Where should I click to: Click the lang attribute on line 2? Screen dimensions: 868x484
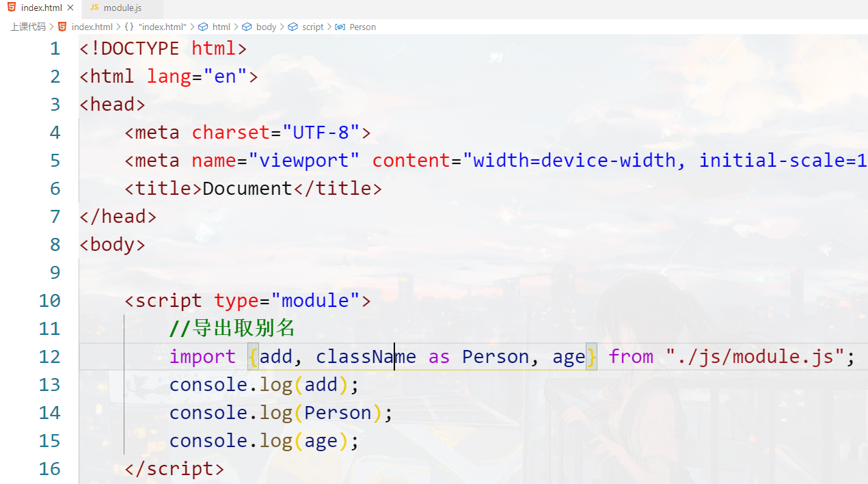point(169,77)
